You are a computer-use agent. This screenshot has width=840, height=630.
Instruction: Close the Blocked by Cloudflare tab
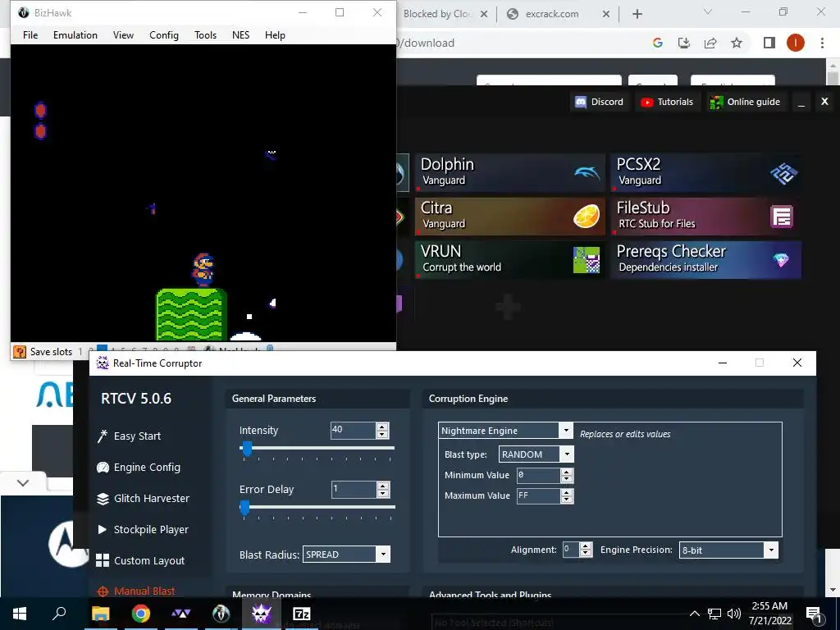pos(484,14)
